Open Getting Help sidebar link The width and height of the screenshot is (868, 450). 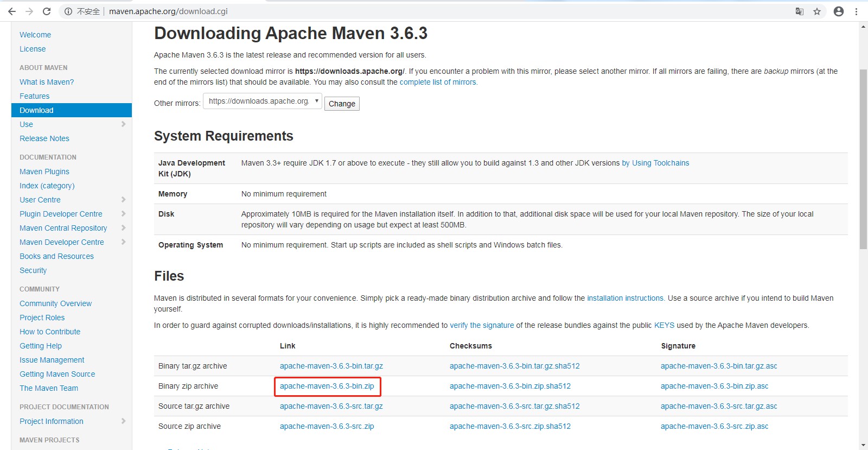coord(41,346)
